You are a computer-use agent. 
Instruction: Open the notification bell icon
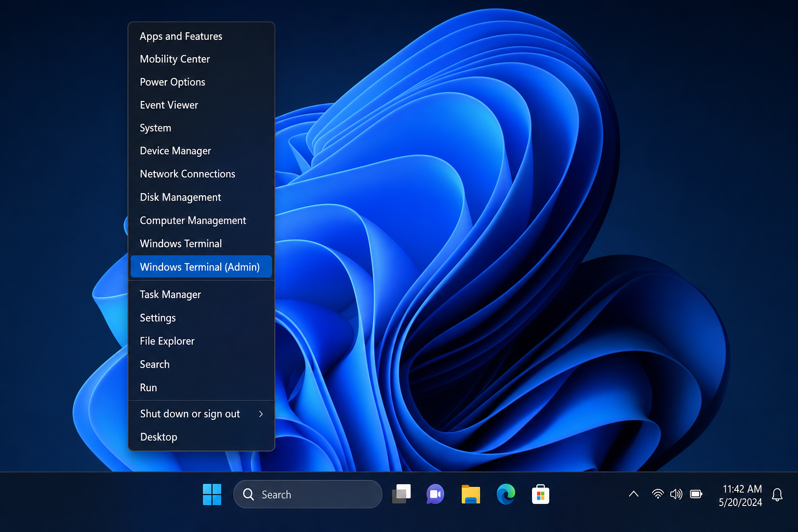[777, 495]
